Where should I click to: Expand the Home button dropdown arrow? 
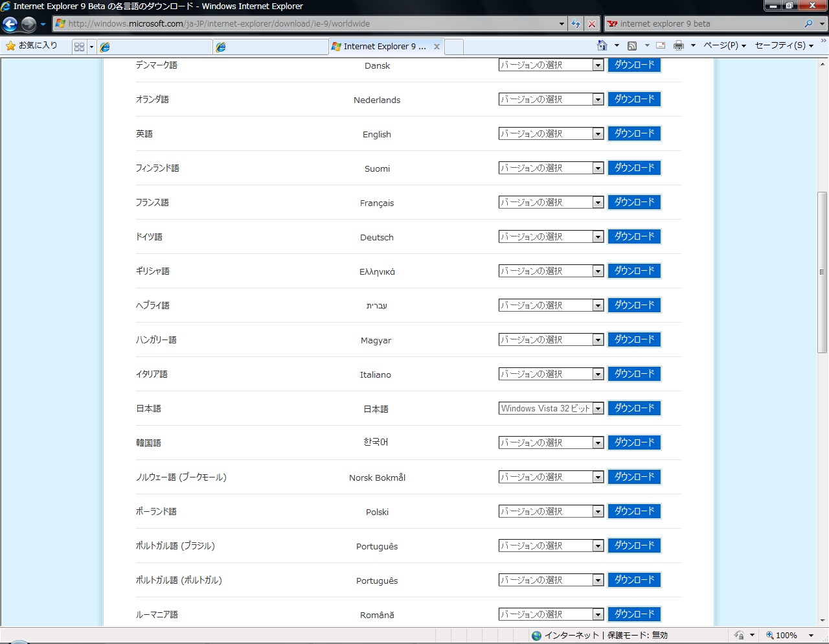coord(617,45)
